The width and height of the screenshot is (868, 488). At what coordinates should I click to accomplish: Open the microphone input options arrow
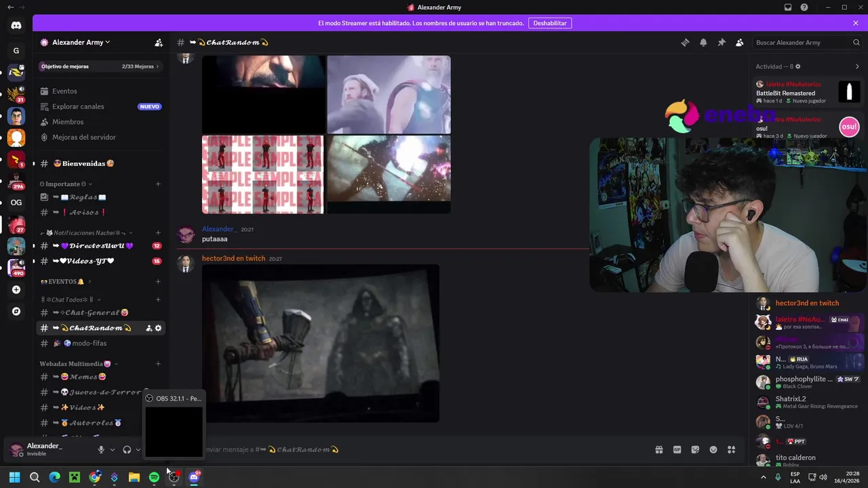(113, 449)
